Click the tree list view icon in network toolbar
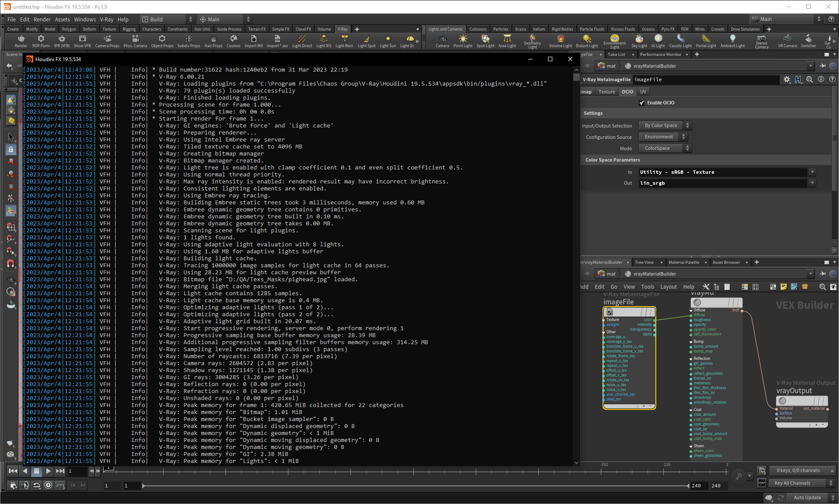The height and width of the screenshot is (504, 839). [716, 287]
